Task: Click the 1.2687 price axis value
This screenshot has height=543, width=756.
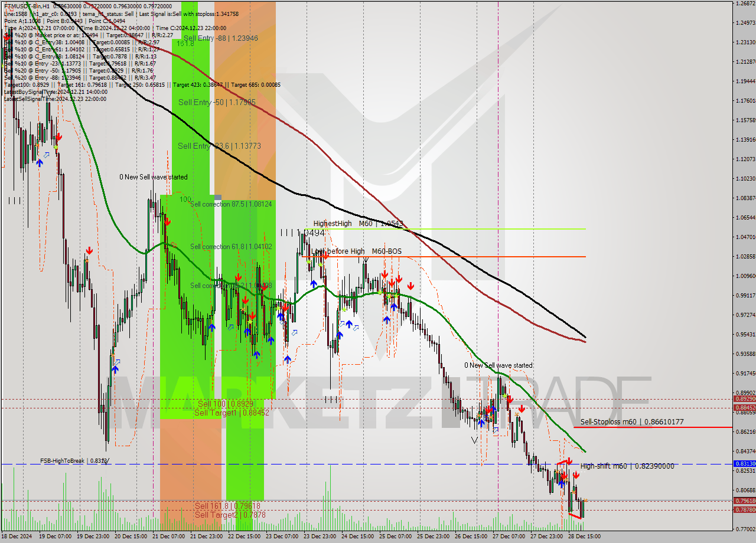Action: click(745, 4)
